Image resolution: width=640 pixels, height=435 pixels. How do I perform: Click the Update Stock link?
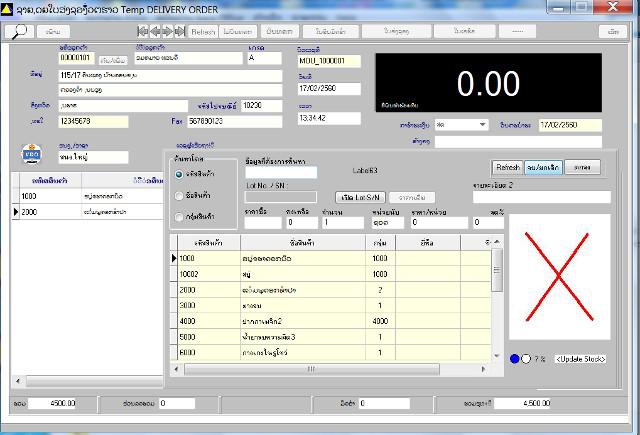point(584,359)
